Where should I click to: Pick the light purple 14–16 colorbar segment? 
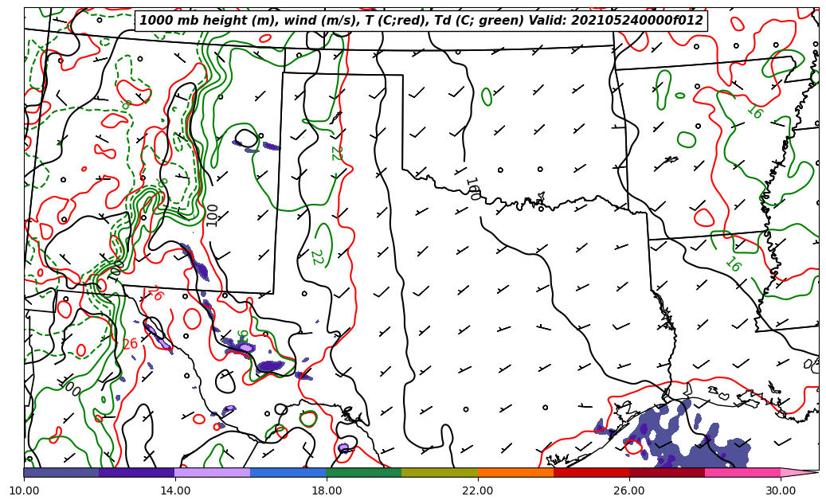[x=213, y=472]
